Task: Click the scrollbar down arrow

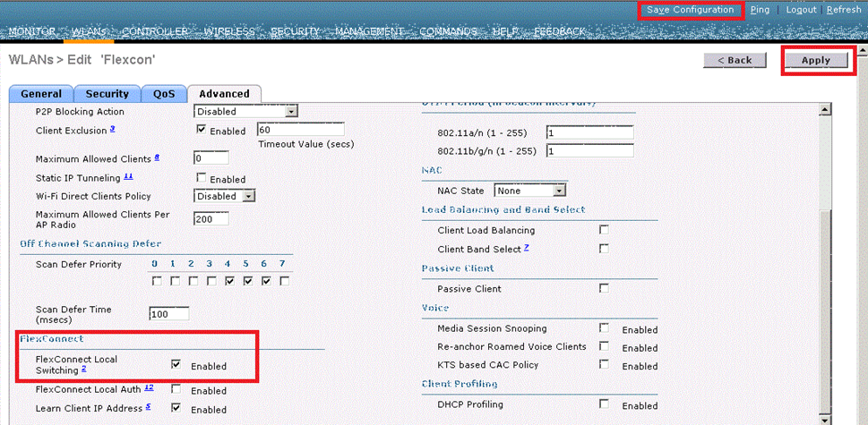Action: coord(825,420)
